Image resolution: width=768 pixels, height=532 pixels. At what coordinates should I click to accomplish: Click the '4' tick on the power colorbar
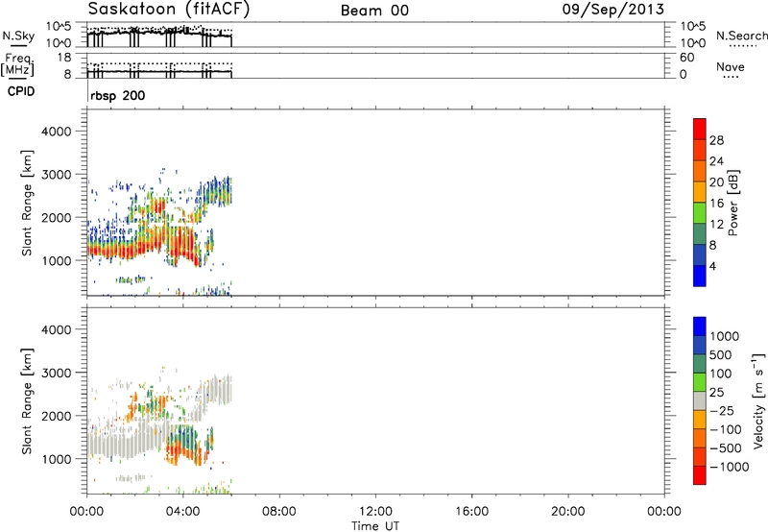point(712,266)
